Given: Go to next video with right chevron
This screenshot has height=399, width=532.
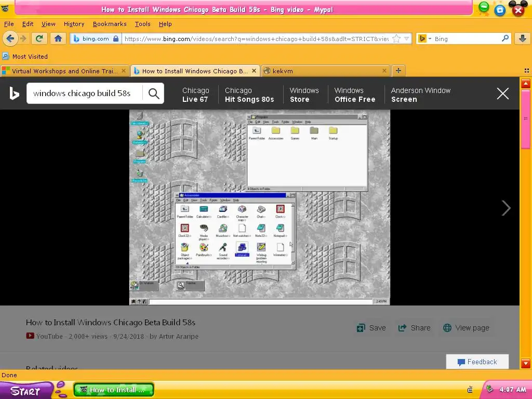Looking at the screenshot, I should (x=506, y=208).
